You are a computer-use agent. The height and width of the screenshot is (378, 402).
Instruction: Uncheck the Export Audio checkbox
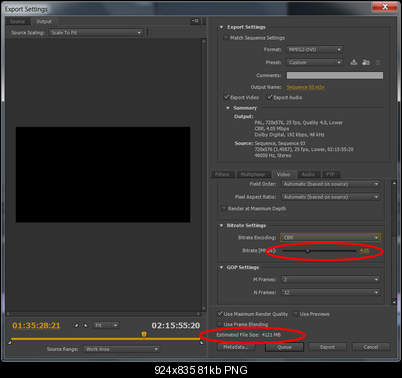tap(270, 97)
